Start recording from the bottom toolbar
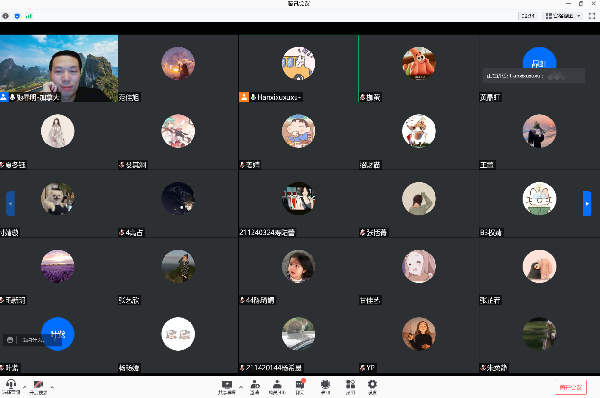This screenshot has height=398, width=600. pos(326,387)
